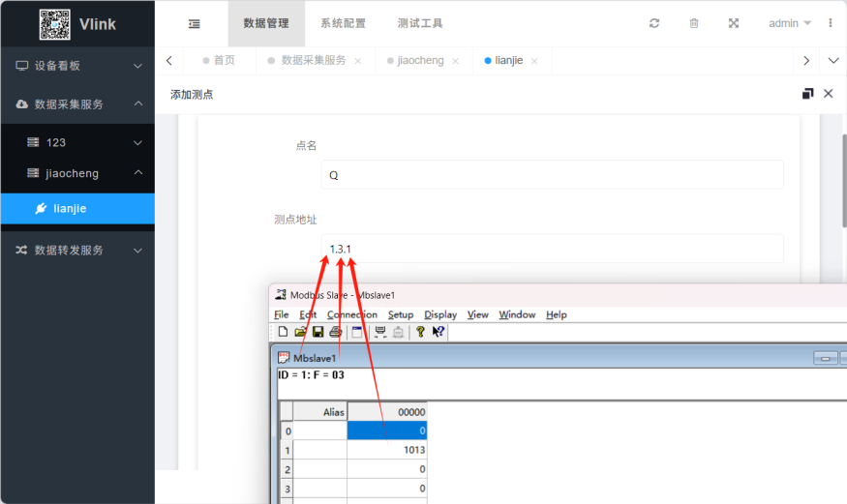The width and height of the screenshot is (847, 504).
Task: Switch to 系统配置 top tab
Action: pos(343,23)
